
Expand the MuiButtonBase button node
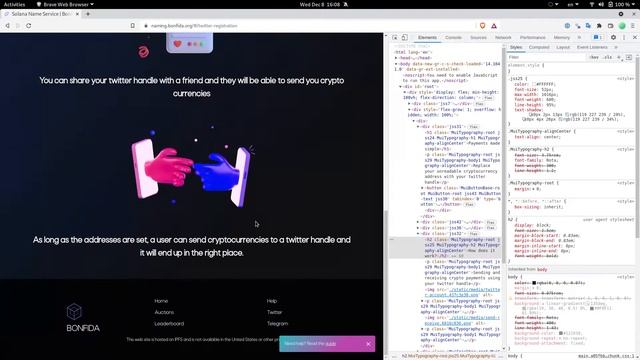coord(423,188)
